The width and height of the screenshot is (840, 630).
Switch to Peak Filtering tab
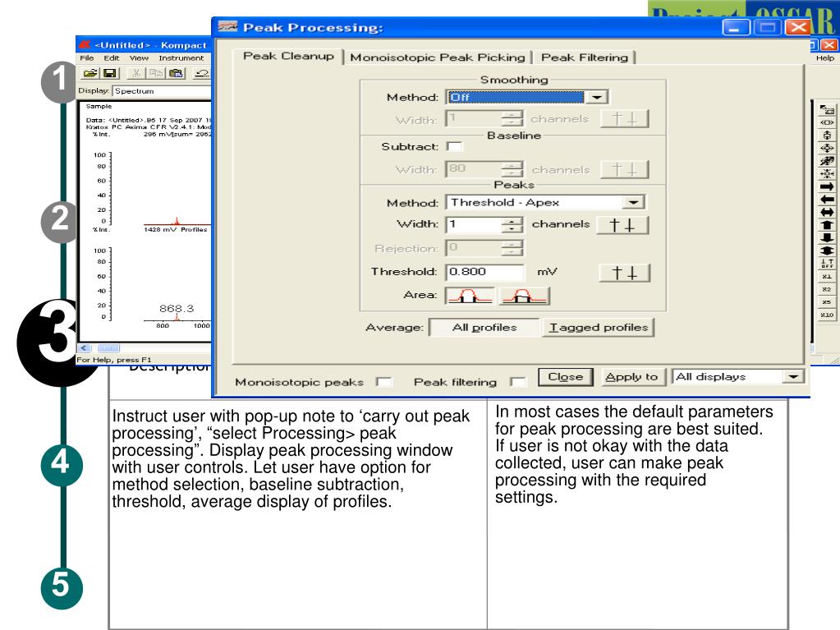584,57
